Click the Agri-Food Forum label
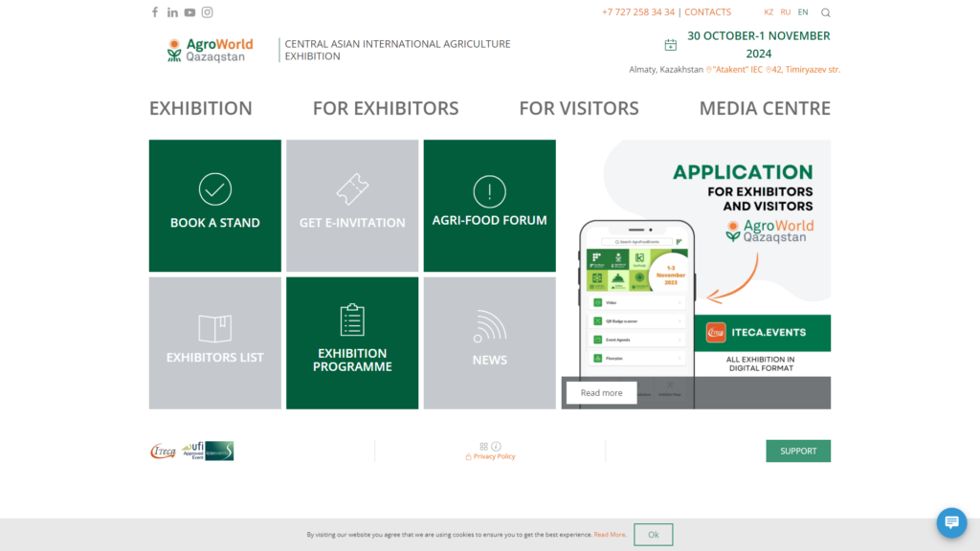Screen dimensions: 980x551 pos(489,220)
